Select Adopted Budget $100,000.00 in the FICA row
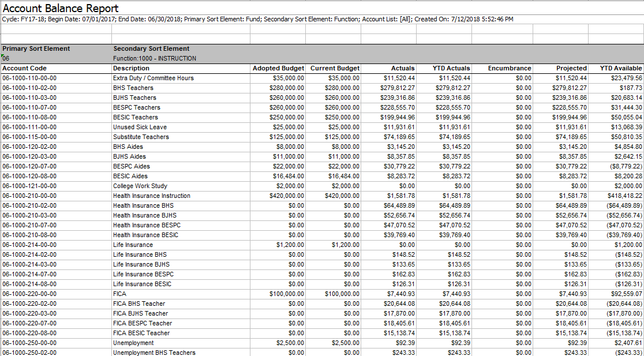 [287, 294]
